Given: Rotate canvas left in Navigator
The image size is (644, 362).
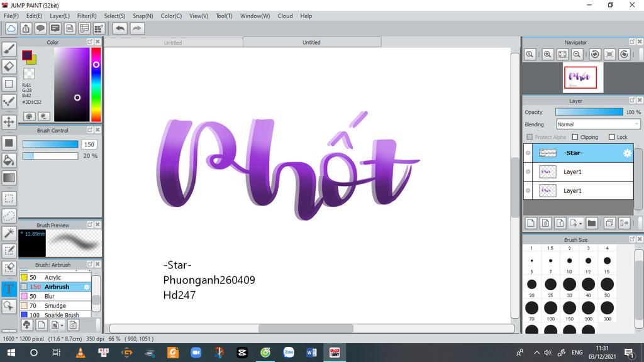Looking at the screenshot, I should click(595, 54).
